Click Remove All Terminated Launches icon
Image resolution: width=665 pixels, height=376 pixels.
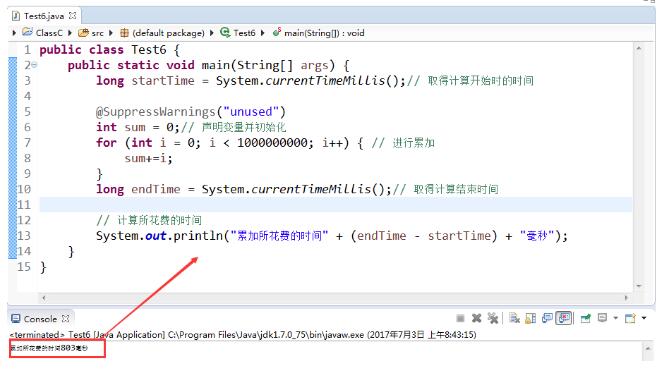pyautogui.click(x=492, y=318)
